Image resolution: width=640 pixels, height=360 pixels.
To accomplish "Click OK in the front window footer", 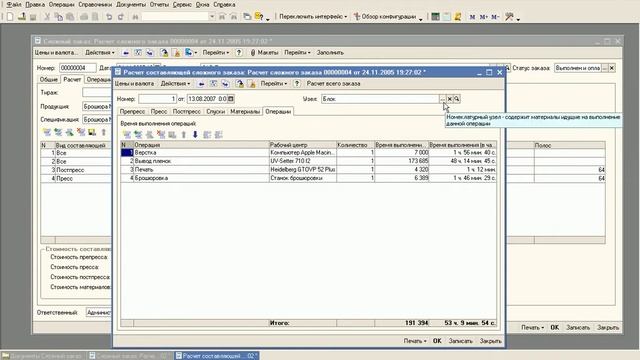I will click(x=437, y=341).
